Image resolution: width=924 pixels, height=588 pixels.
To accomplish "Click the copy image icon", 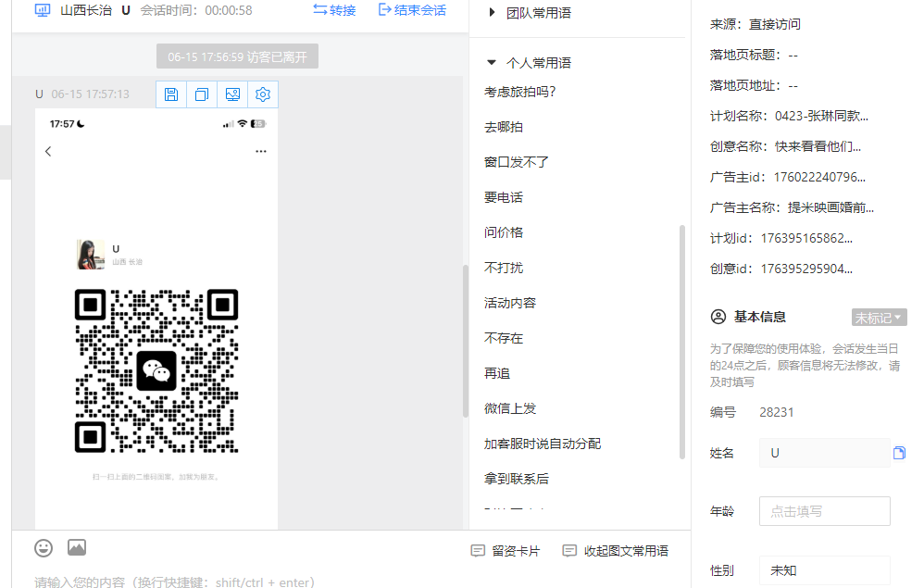I will (202, 94).
